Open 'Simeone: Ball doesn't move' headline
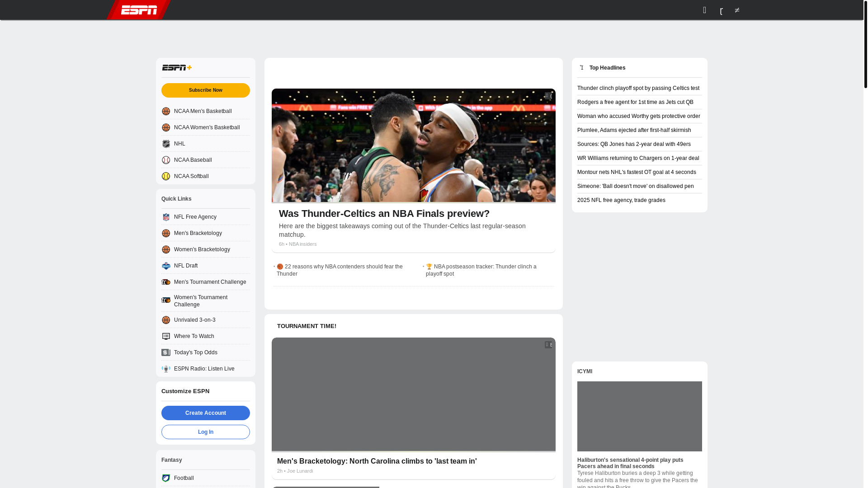 [636, 186]
